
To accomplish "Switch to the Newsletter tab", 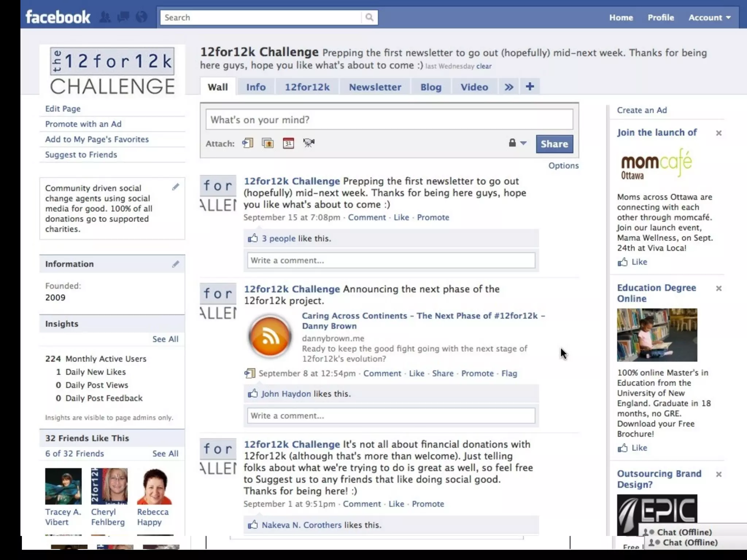I will 375,87.
